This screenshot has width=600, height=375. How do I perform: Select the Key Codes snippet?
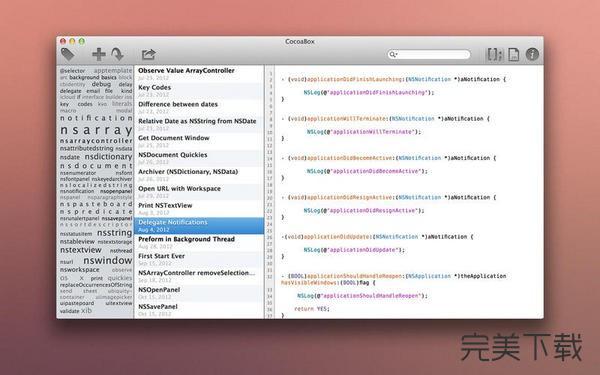(199, 90)
